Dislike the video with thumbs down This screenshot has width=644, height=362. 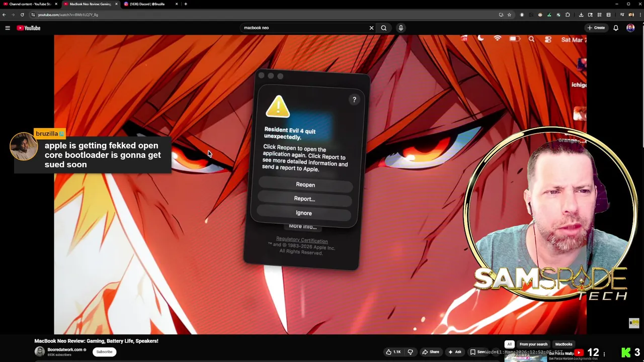click(x=410, y=352)
